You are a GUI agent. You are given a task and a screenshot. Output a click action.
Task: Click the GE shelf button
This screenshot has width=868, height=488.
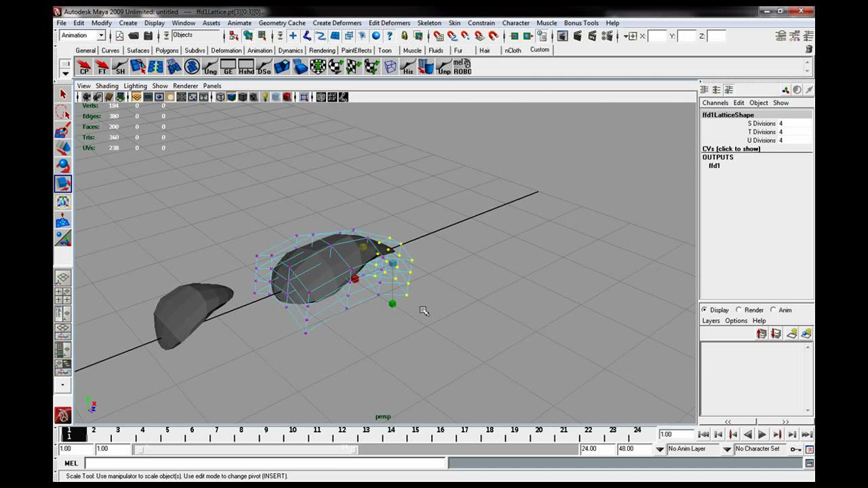click(x=228, y=66)
